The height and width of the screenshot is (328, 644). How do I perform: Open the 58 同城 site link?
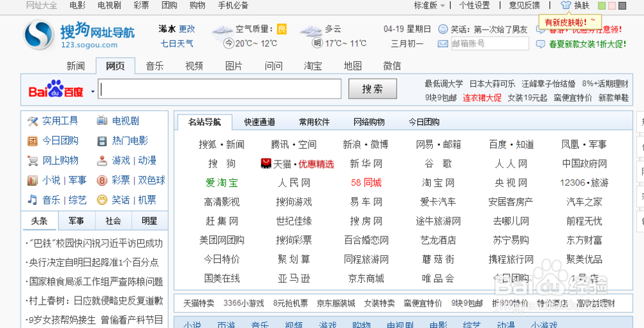(366, 183)
